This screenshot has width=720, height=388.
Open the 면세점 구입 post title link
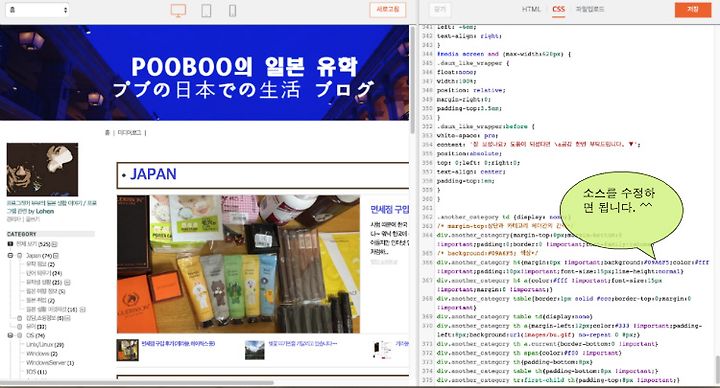[389, 210]
